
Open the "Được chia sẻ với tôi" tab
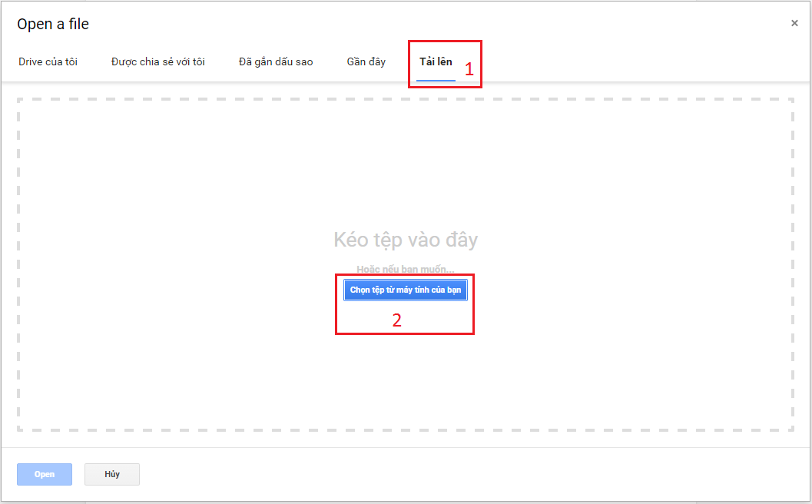(157, 61)
